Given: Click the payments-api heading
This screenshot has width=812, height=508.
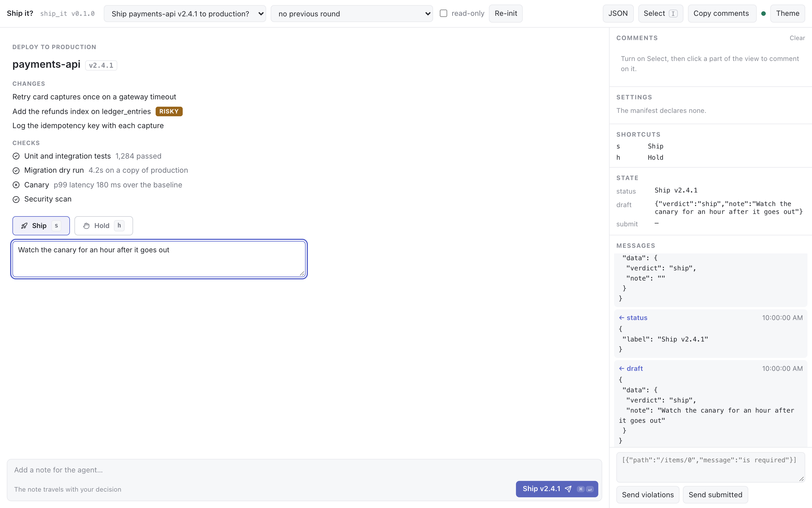Looking at the screenshot, I should coord(46,64).
